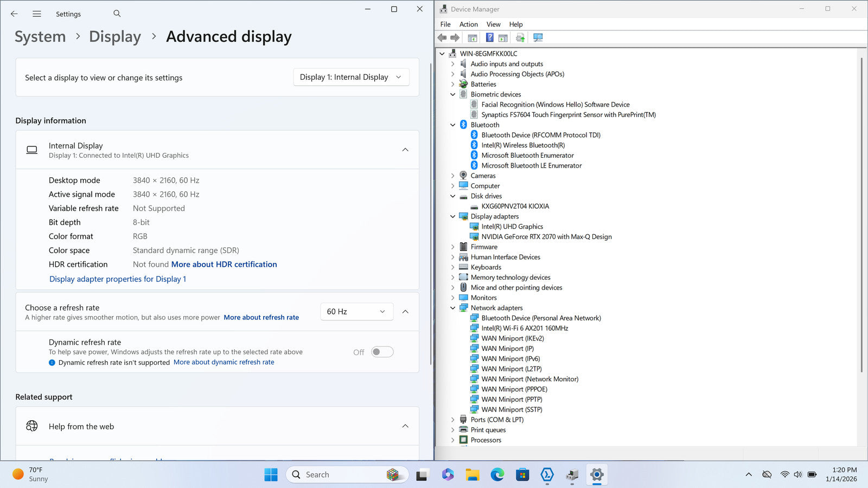The height and width of the screenshot is (488, 868).
Task: Collapse the Internal Display information section
Action: click(405, 150)
